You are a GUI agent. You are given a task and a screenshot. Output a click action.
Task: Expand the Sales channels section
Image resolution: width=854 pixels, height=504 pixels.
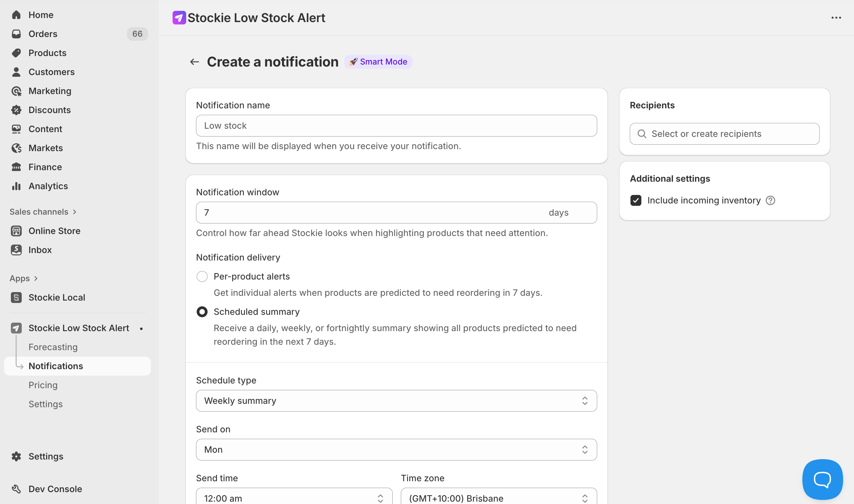[43, 212]
